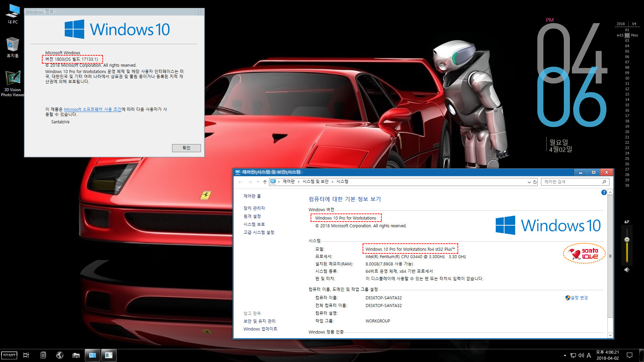Image resolution: width=644 pixels, height=362 pixels.
Task: Open Task View on the taskbar
Action: point(26,355)
